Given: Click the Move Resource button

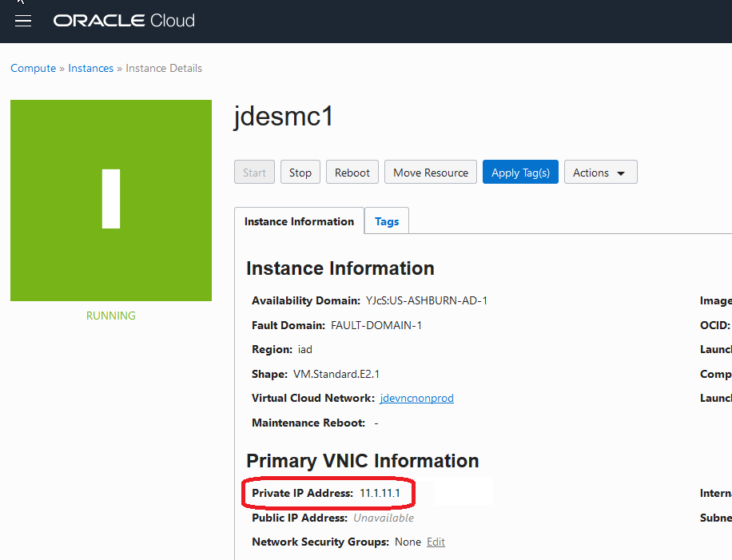Looking at the screenshot, I should pyautogui.click(x=430, y=172).
